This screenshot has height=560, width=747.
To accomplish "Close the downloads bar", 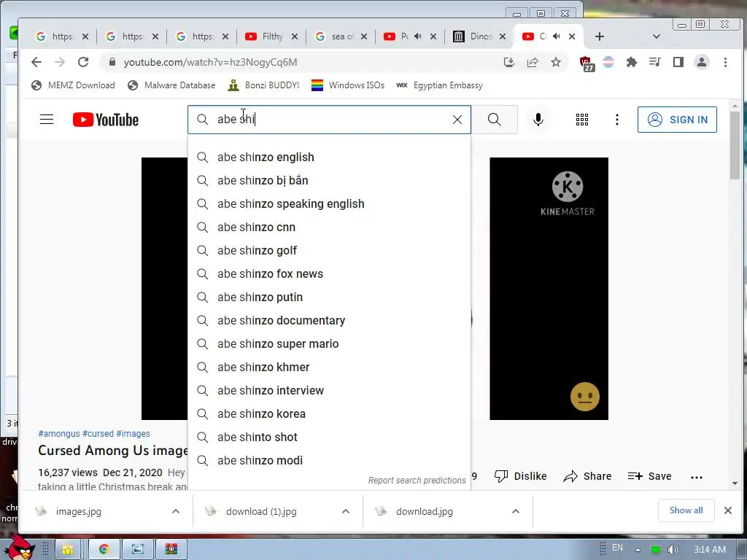I will (x=728, y=510).
